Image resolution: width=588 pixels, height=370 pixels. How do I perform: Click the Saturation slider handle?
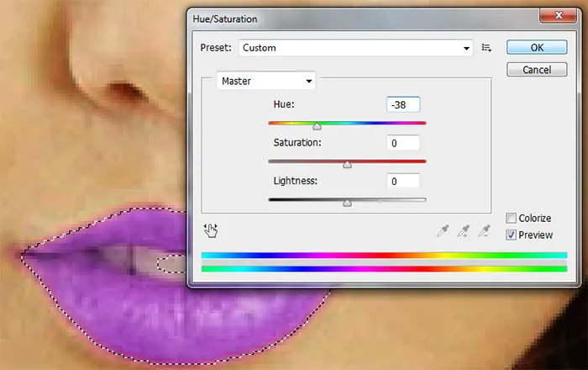click(x=347, y=164)
